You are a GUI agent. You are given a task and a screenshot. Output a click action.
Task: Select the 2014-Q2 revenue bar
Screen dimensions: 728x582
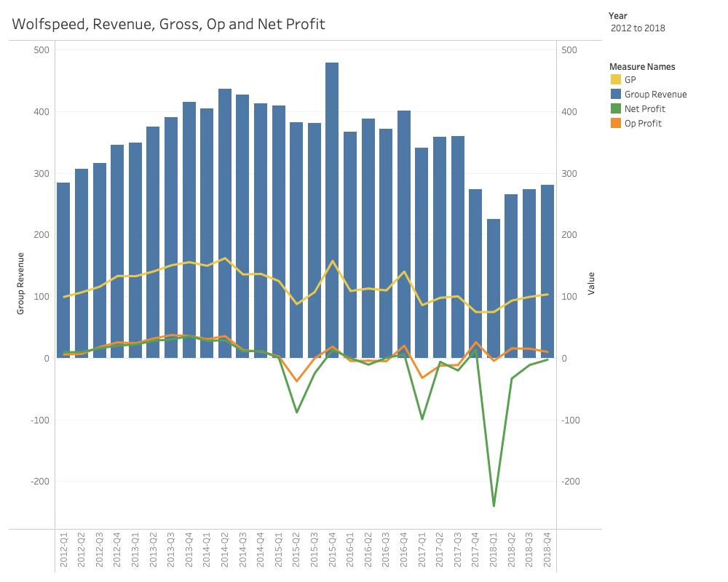pyautogui.click(x=225, y=223)
